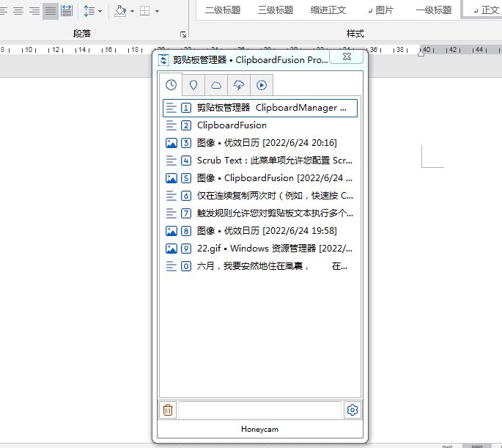Open shading color dropdown arrow

tap(132, 11)
